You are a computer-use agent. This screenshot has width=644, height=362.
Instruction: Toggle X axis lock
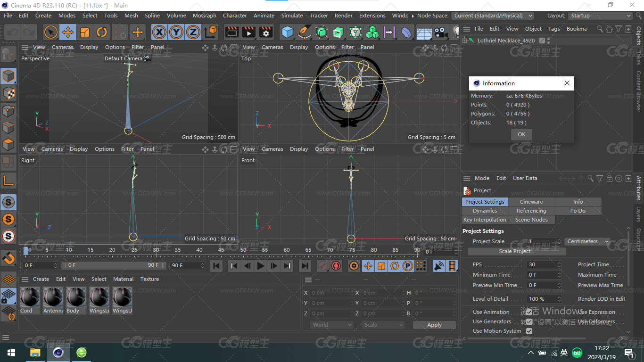click(159, 32)
